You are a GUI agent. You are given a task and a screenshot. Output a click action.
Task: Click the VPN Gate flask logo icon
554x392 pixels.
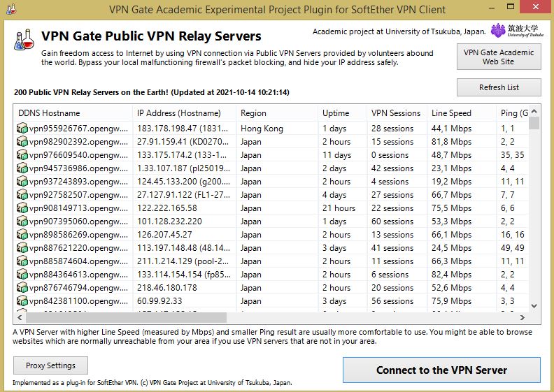coord(24,40)
